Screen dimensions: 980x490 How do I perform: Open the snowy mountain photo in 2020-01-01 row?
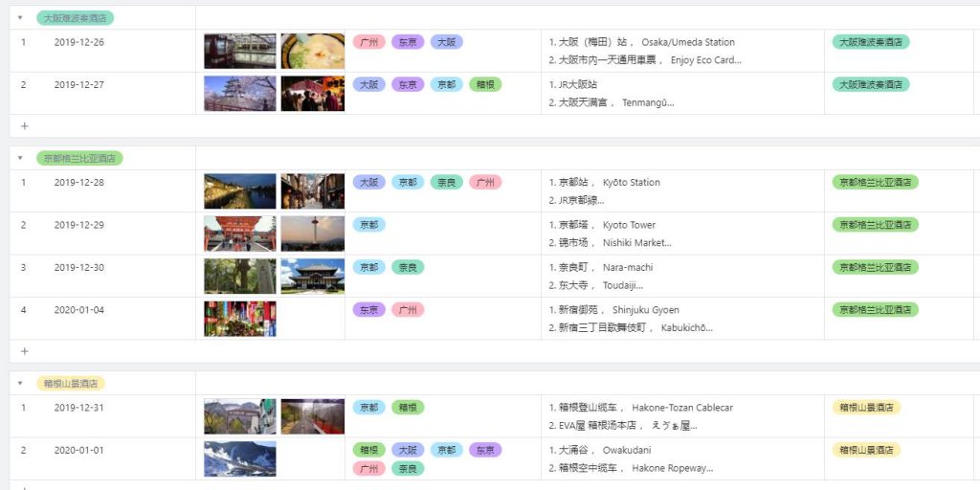point(239,458)
